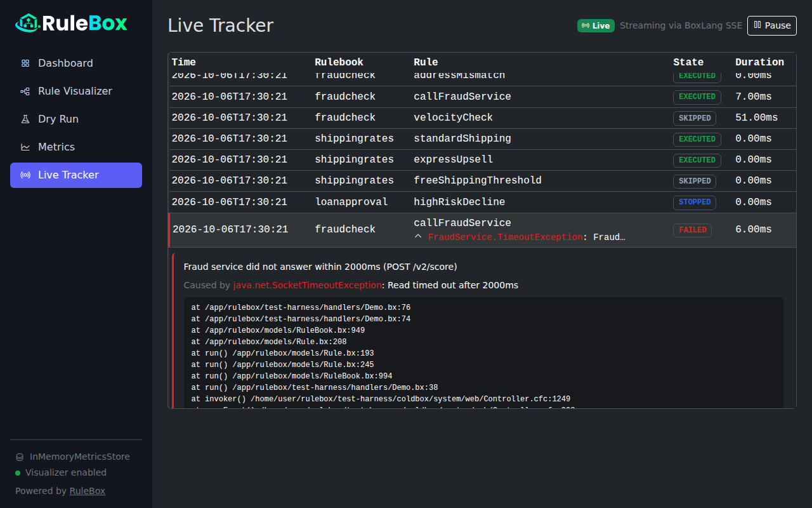Click the 6.00ms duration of failed row

click(x=754, y=229)
